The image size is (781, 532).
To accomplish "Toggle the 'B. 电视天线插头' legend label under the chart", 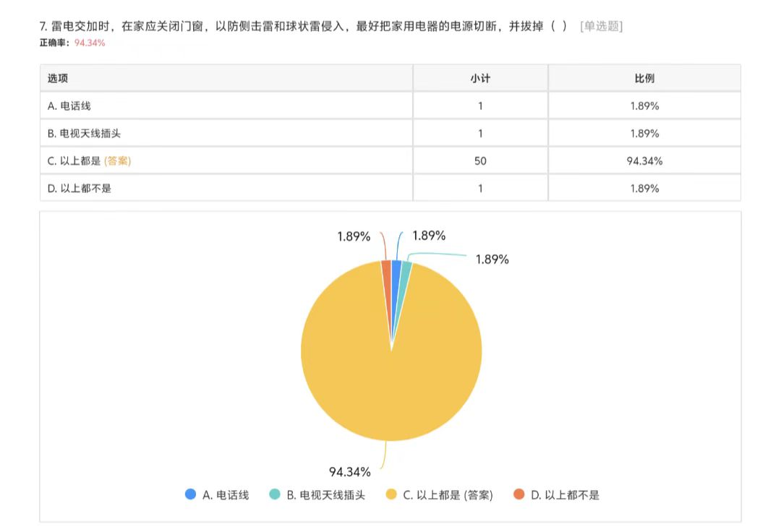I will tap(325, 495).
